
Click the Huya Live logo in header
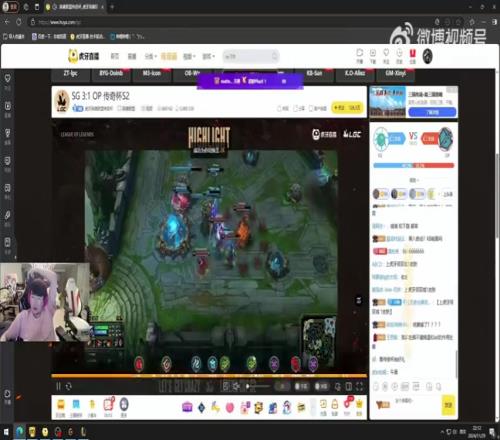[84, 56]
